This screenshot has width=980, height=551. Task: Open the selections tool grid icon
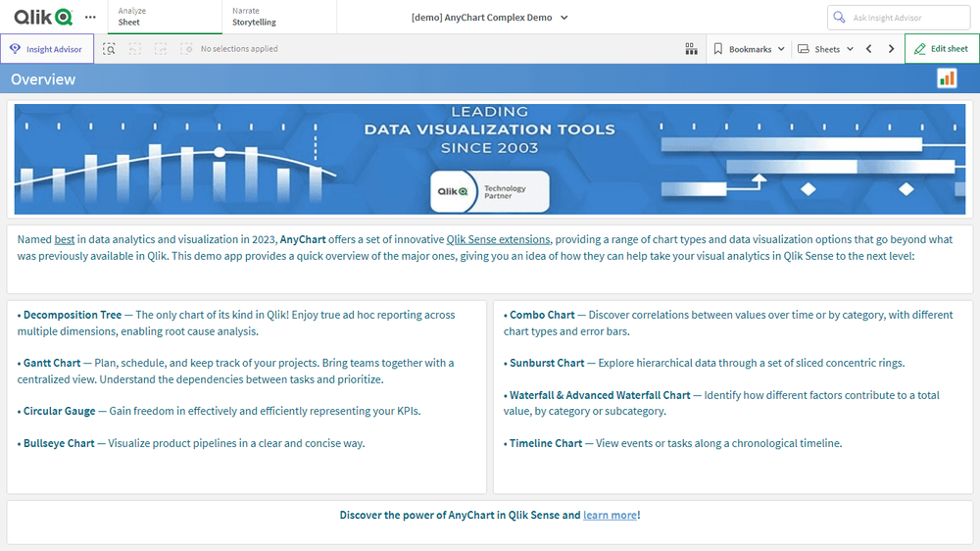(691, 49)
